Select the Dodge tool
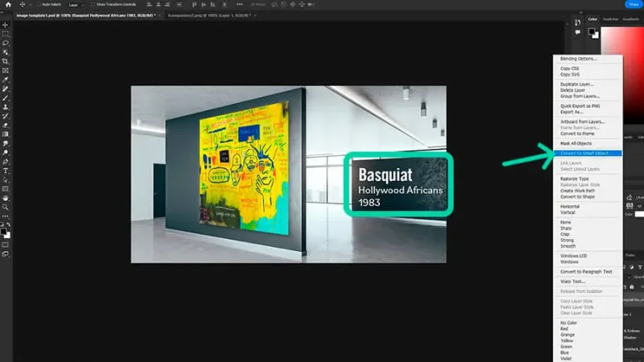This screenshot has height=362, width=644. [x=6, y=153]
